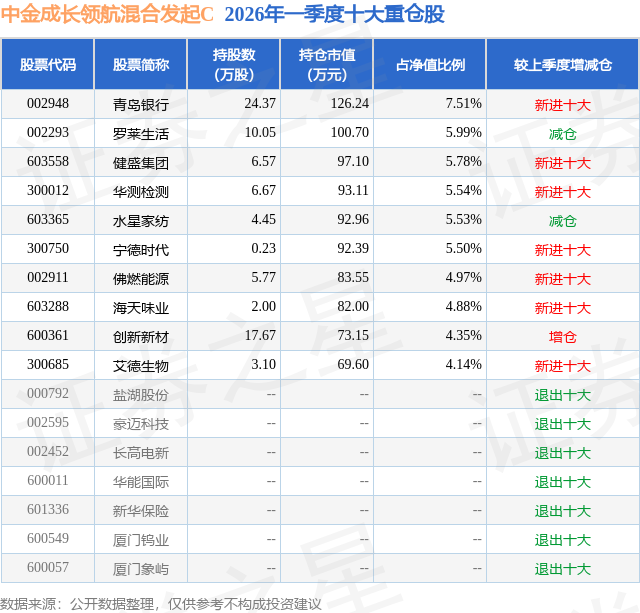
Task: Select stock code 603558
Action: coord(48,162)
